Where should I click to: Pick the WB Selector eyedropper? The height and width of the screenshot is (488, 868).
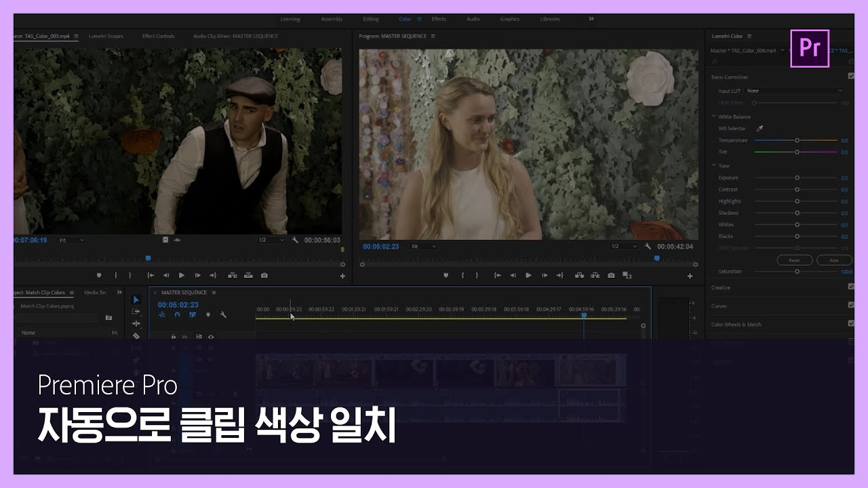(759, 128)
